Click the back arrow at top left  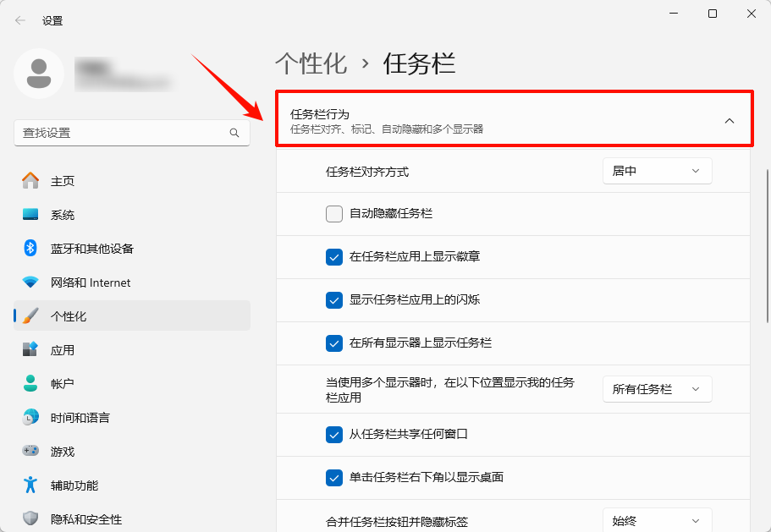(x=19, y=19)
